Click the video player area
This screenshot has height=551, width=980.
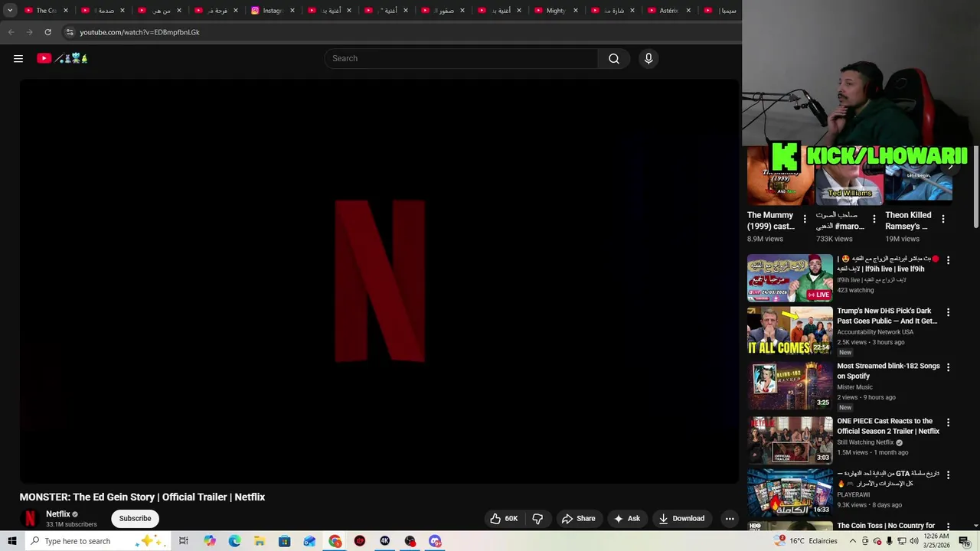pyautogui.click(x=380, y=281)
